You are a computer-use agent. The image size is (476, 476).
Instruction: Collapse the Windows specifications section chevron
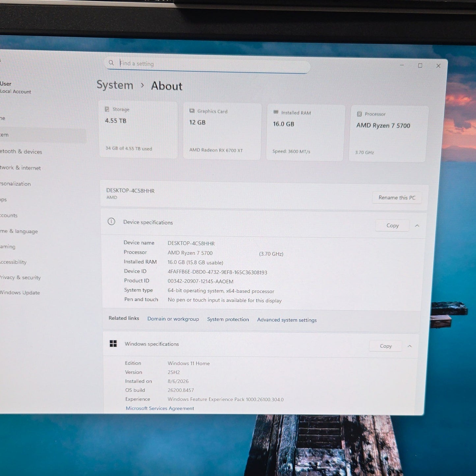410,346
